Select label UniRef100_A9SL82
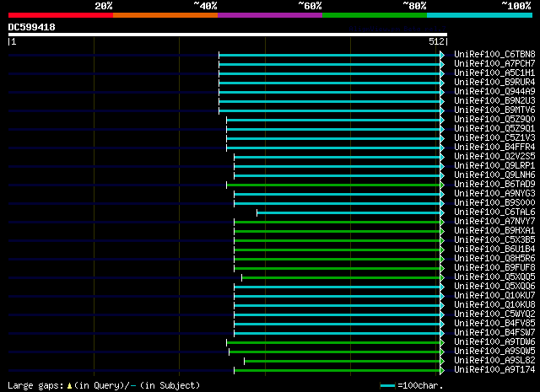Image resolution: width=540 pixels, height=392 pixels. 494,361
